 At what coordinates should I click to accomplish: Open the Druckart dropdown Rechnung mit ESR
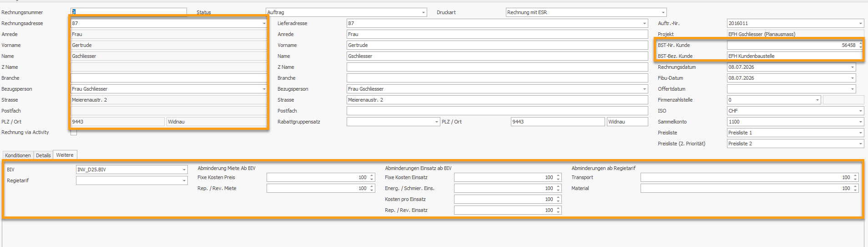(663, 12)
